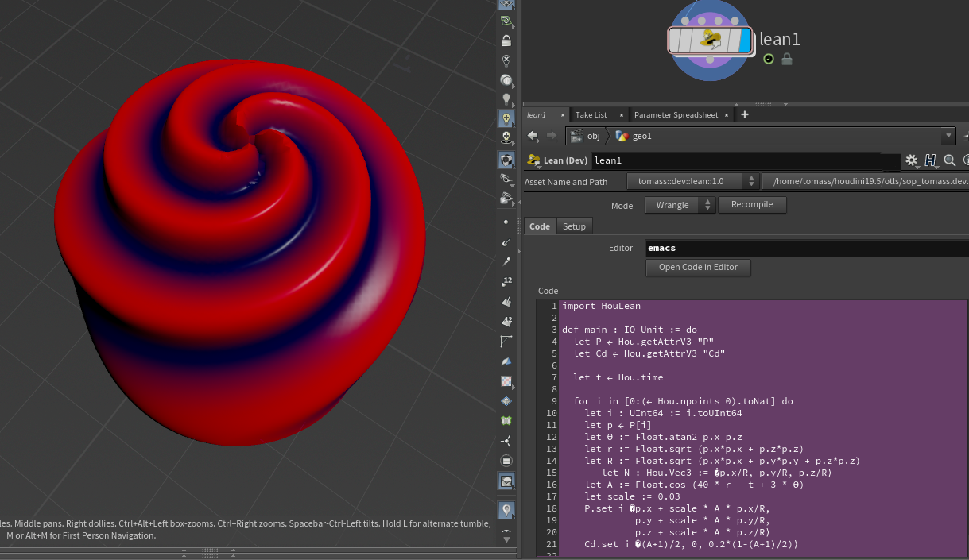The width and height of the screenshot is (969, 560).
Task: Show point numbers icon with 12
Action: [x=506, y=282]
